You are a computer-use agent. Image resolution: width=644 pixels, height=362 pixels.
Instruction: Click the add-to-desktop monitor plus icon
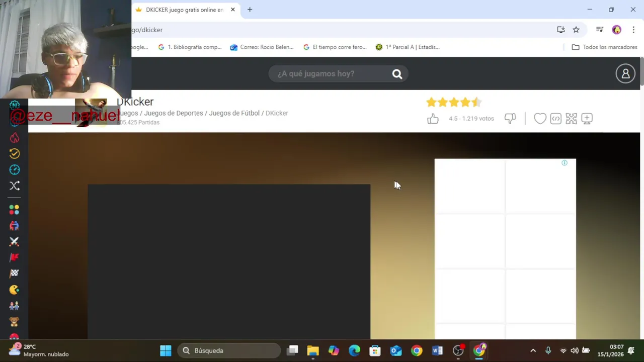click(587, 119)
